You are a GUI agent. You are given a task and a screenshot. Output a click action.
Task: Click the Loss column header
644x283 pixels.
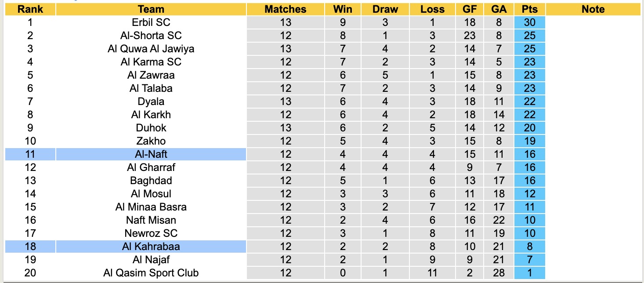pyautogui.click(x=432, y=9)
